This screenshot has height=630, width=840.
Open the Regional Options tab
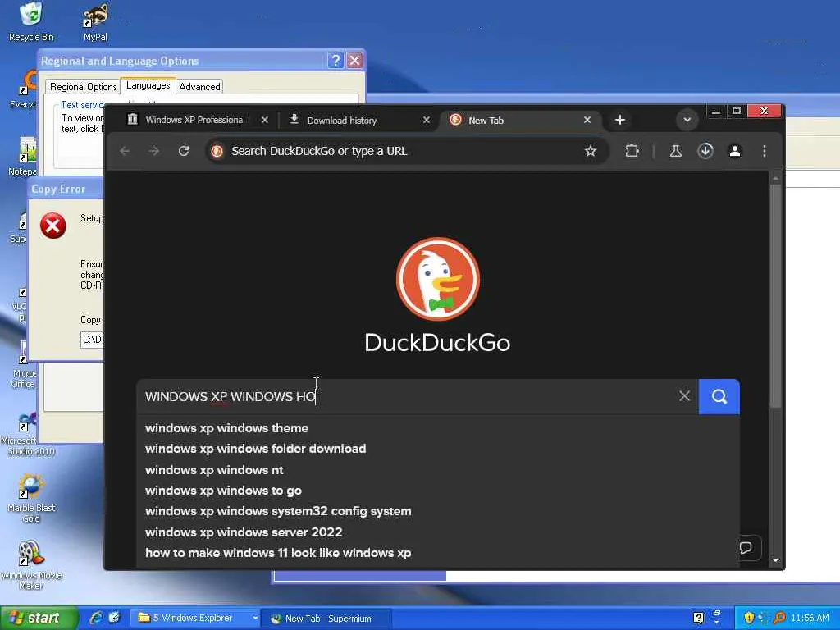click(x=83, y=87)
